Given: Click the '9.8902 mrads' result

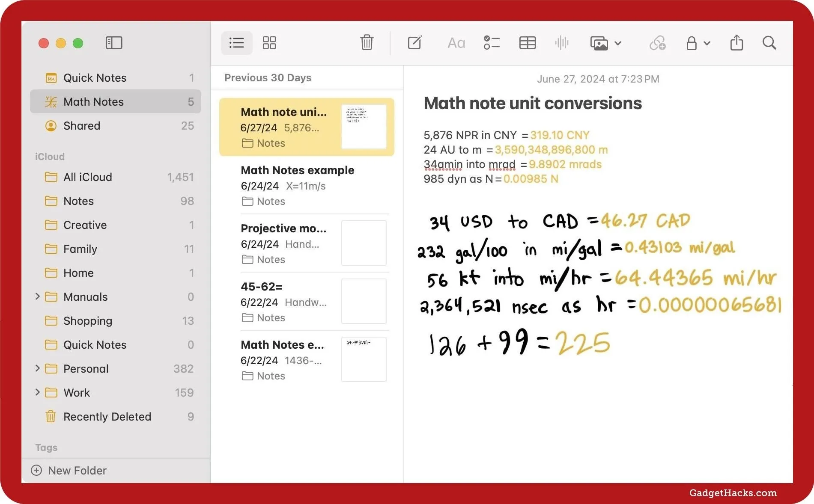Looking at the screenshot, I should [x=565, y=164].
